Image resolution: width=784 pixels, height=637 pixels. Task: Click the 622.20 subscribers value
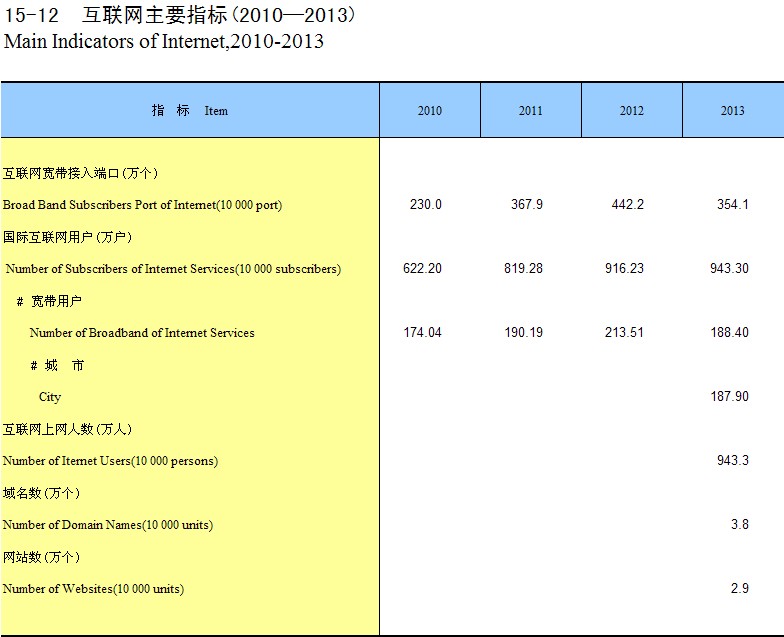[422, 269]
